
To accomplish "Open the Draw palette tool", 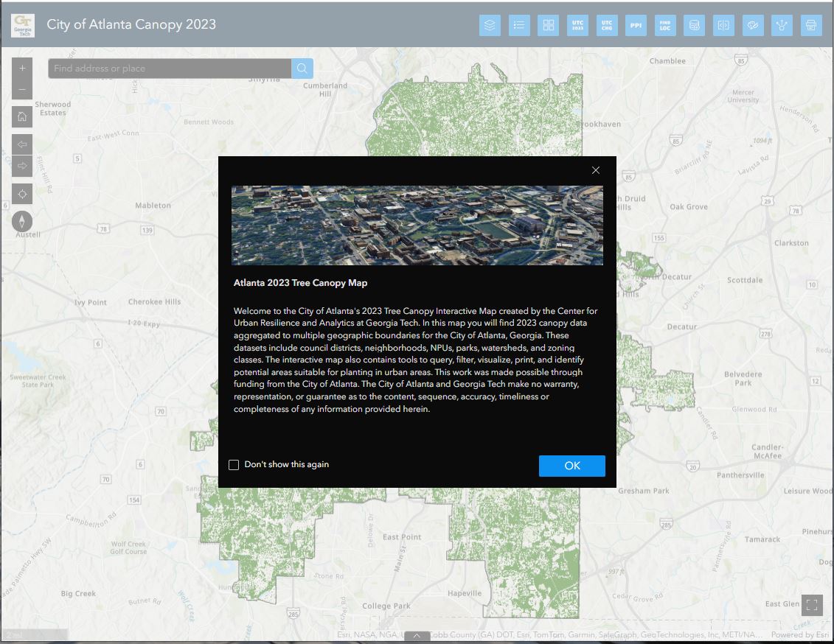I will click(753, 25).
